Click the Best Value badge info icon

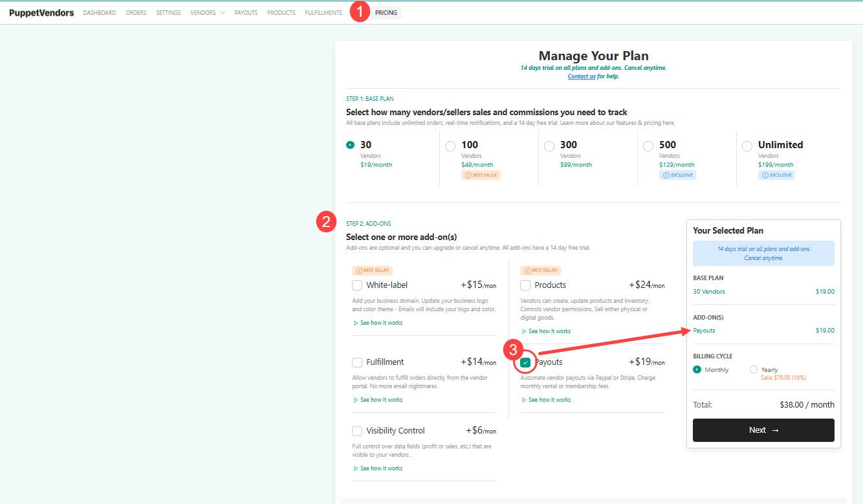468,175
